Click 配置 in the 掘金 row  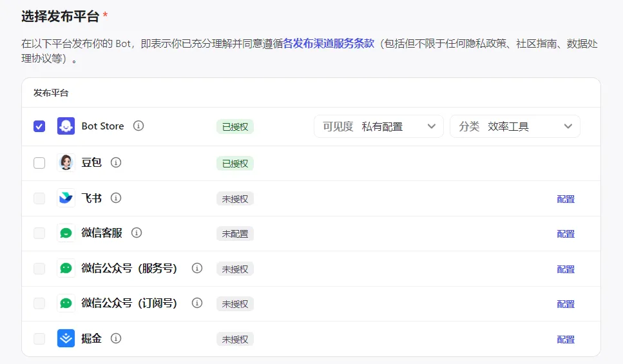(x=566, y=340)
